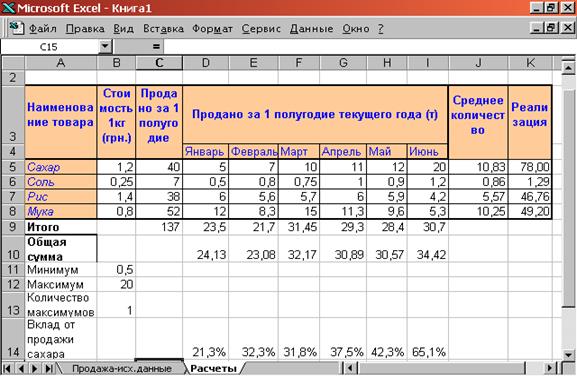Click the Excel icon in the title bar
Image resolution: width=577 pixels, height=376 pixels.
coord(8,7)
